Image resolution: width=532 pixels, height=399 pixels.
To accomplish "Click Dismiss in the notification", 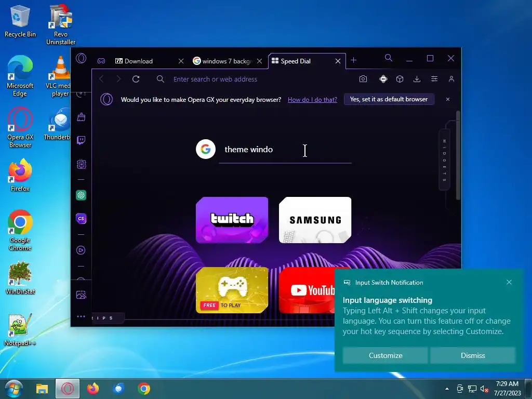I will pos(473,355).
